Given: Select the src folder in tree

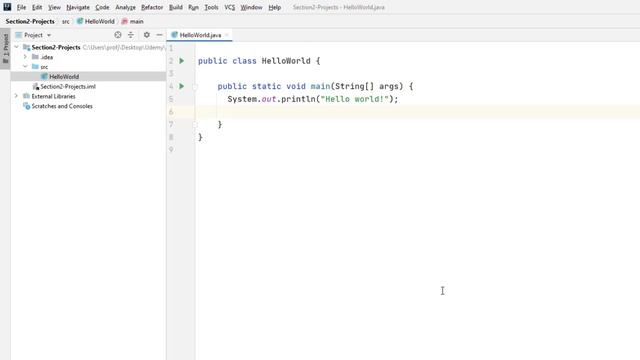Looking at the screenshot, I should tap(40, 67).
